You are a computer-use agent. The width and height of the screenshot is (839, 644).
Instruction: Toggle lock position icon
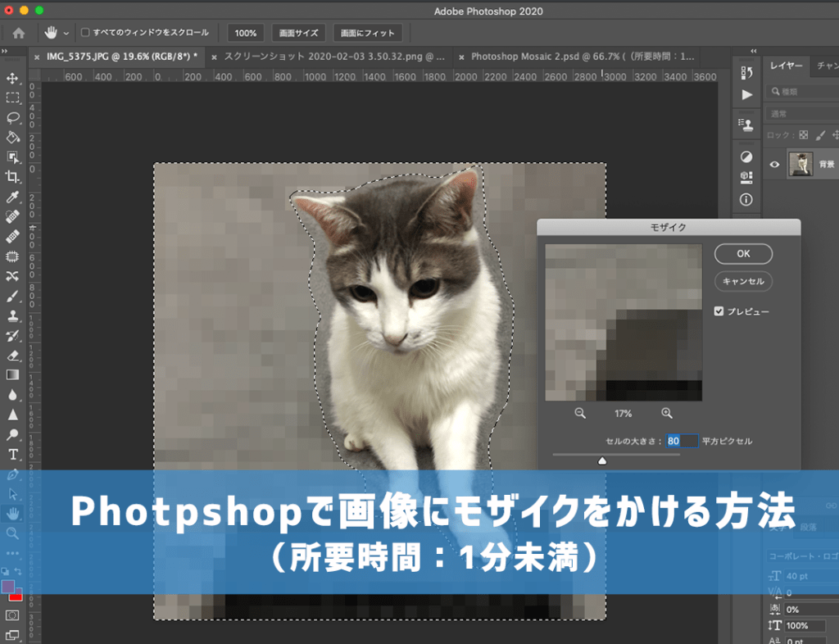(835, 135)
